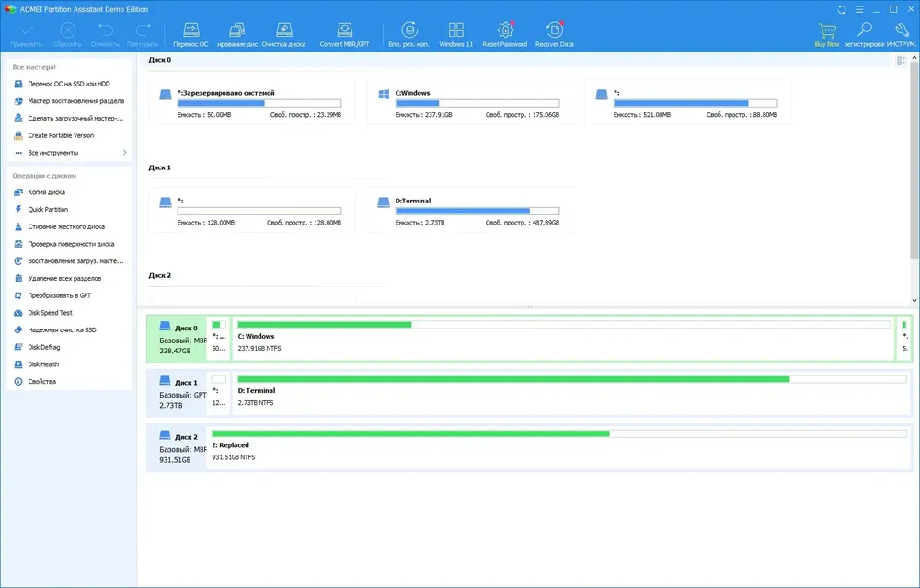Select the 521.00MB unnamed partition card
The image size is (920, 588).
click(687, 103)
